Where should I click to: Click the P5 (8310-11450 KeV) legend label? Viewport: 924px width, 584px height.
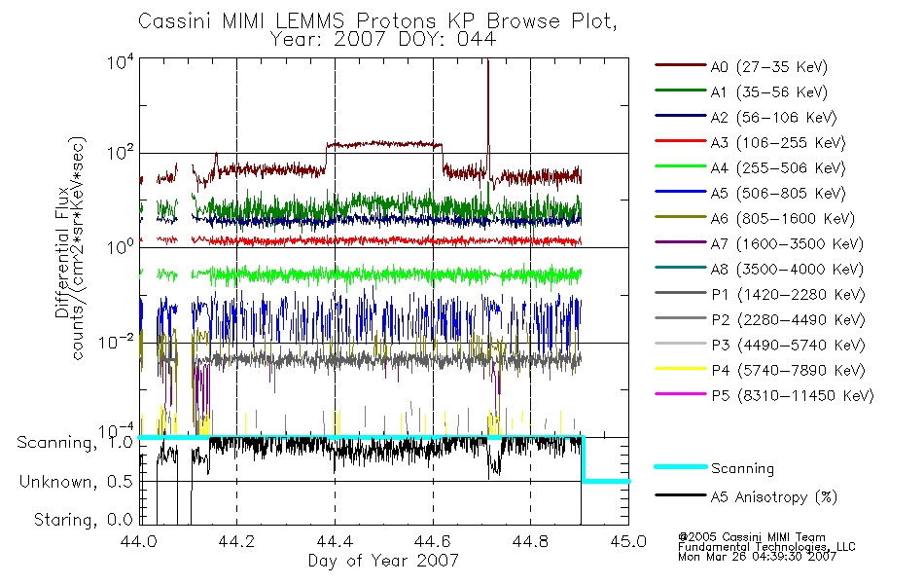coord(793,396)
